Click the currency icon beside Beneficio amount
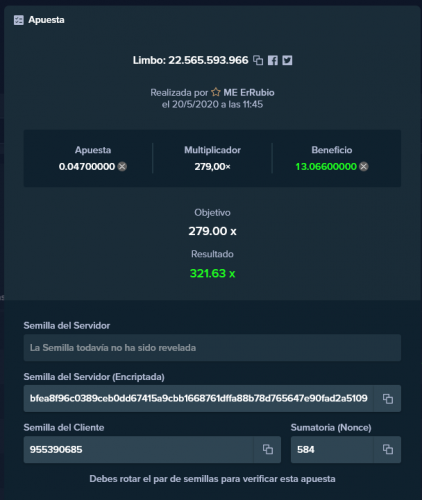 (364, 166)
